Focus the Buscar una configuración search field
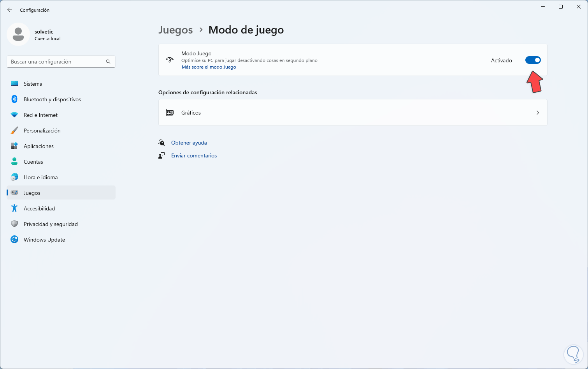Image resolution: width=588 pixels, height=369 pixels. (x=56, y=62)
